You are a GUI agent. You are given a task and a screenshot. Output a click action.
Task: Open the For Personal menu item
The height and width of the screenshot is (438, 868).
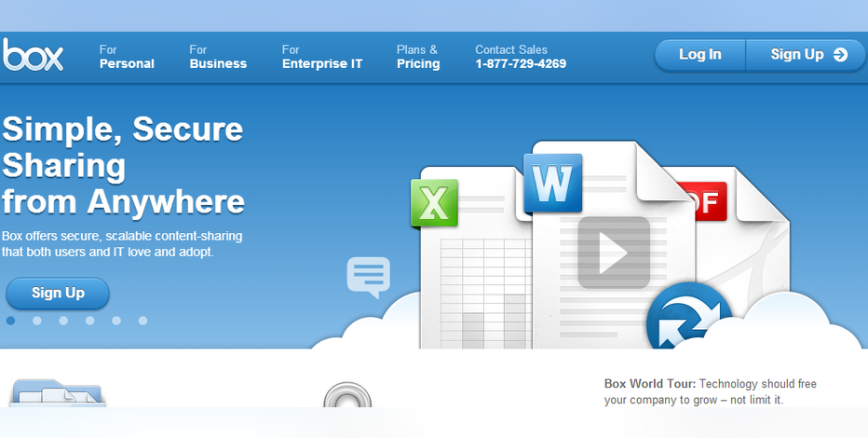127,57
